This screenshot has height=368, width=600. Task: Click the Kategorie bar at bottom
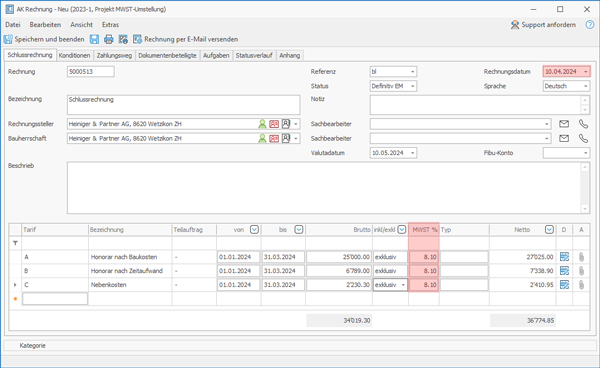pyautogui.click(x=300, y=345)
